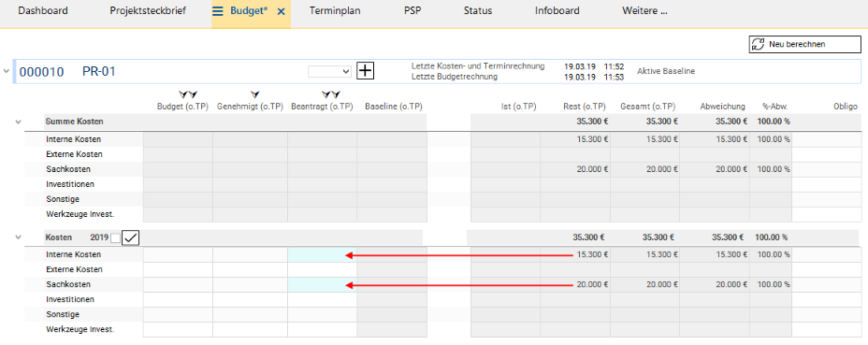Image resolution: width=868 pixels, height=345 pixels.
Task: Collapse the 000010 PR-01 project chevron
Action: click(7, 71)
